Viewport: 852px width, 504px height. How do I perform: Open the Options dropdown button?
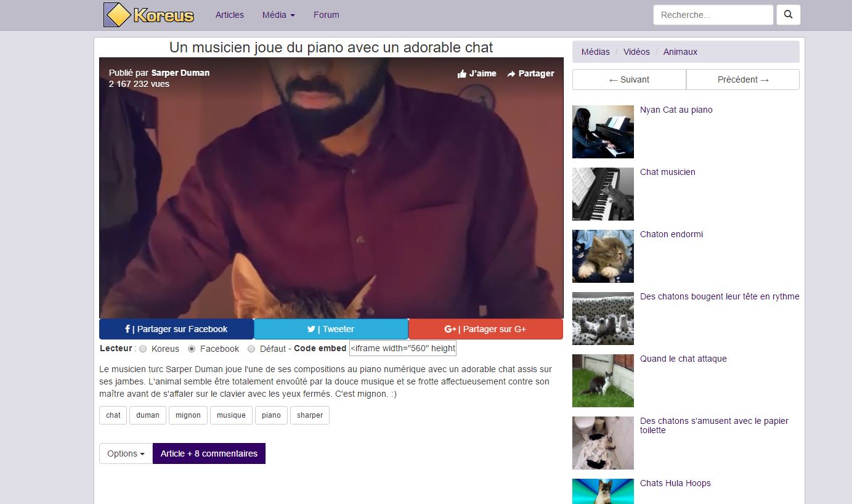tap(126, 453)
